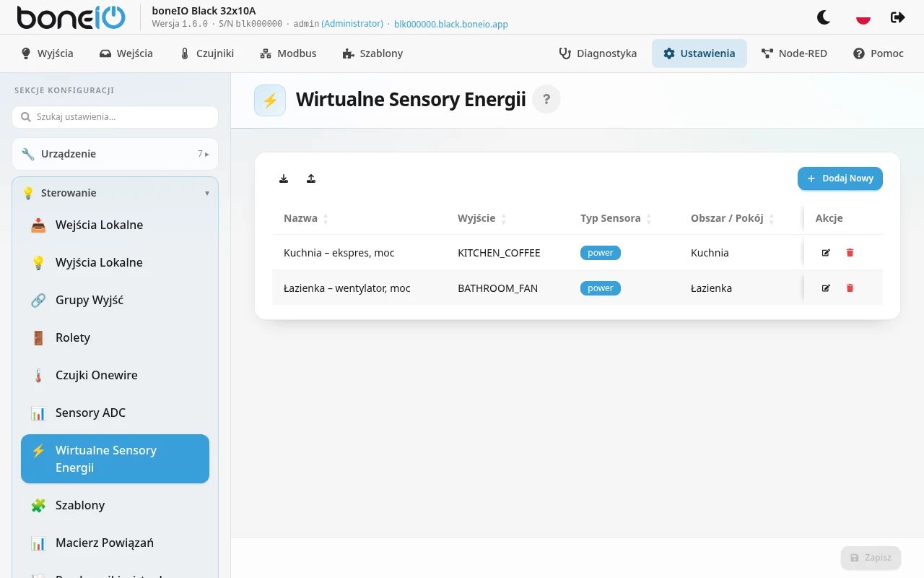Click the Zapisz save button
The image size is (924, 578).
871,558
